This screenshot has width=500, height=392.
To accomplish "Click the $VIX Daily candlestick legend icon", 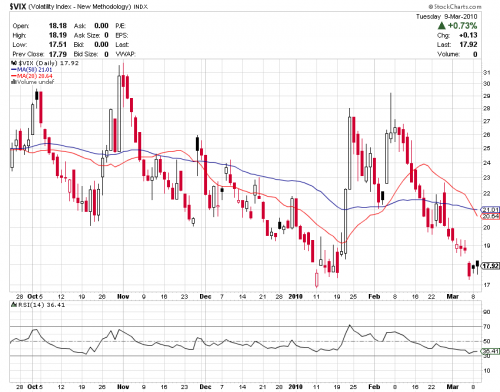I will pos(14,63).
